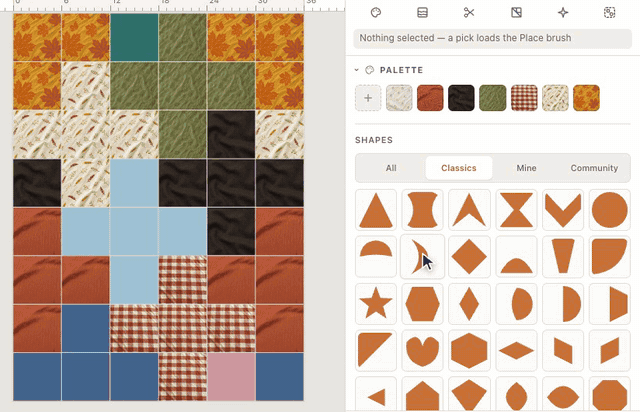Collapse the Palette section chevron
This screenshot has height=412, width=640.
click(357, 70)
